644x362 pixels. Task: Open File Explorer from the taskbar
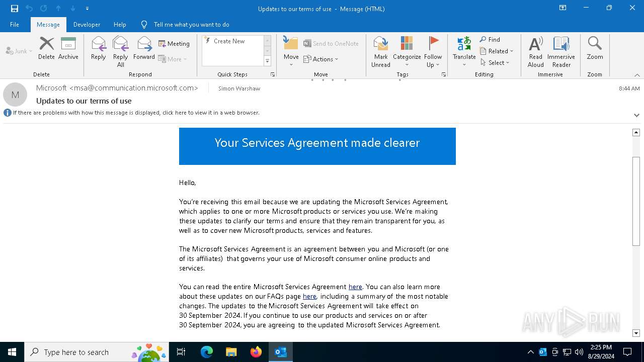(x=231, y=352)
